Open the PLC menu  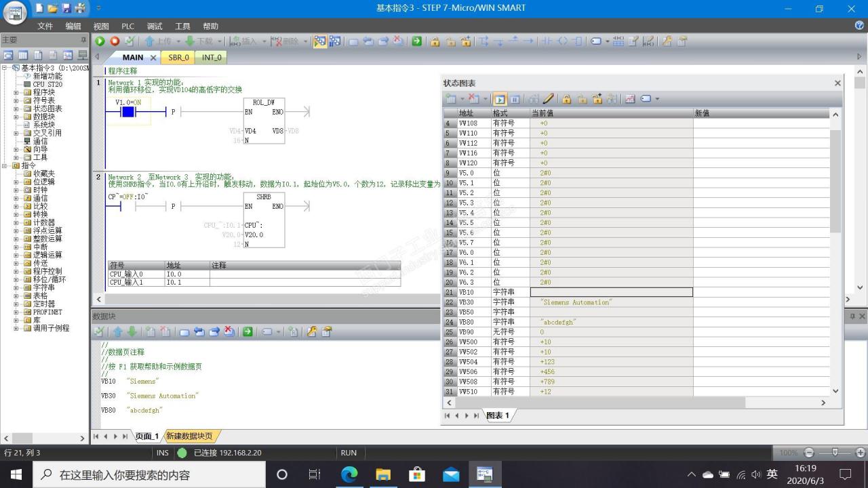tap(127, 26)
